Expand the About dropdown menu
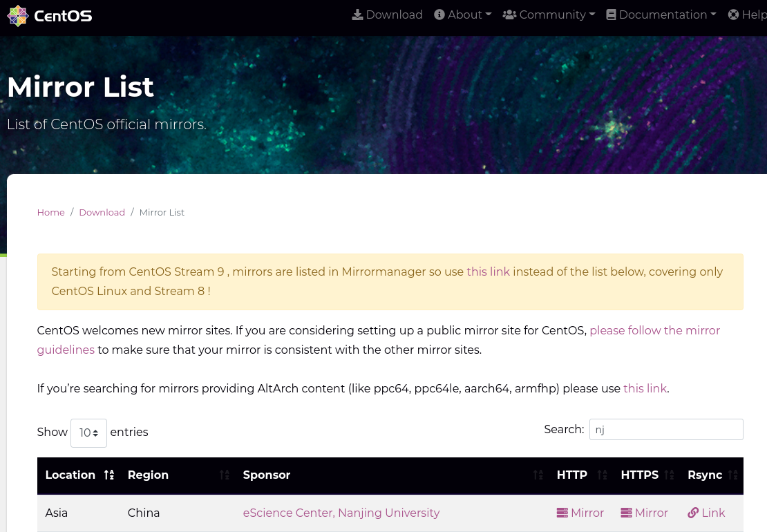 click(x=463, y=15)
